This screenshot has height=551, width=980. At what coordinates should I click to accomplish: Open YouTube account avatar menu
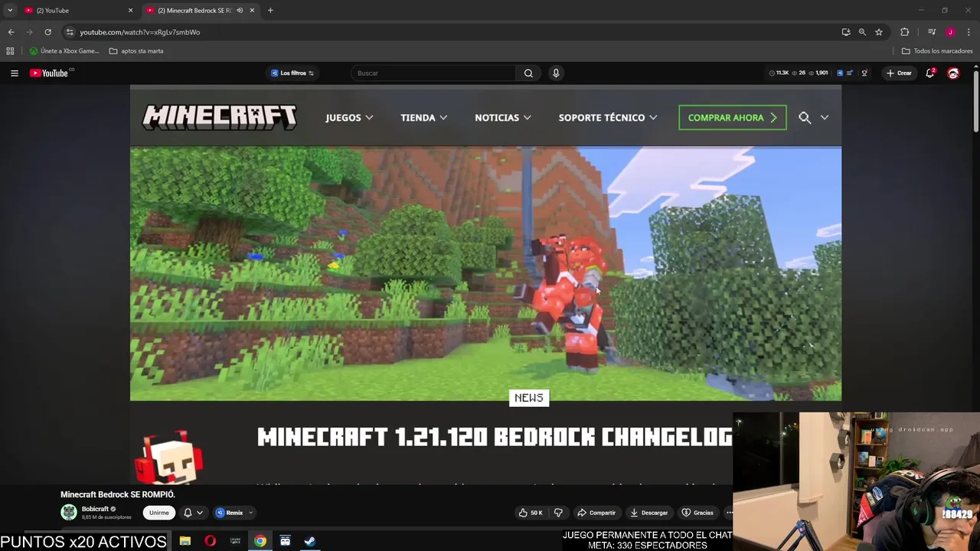pos(953,73)
